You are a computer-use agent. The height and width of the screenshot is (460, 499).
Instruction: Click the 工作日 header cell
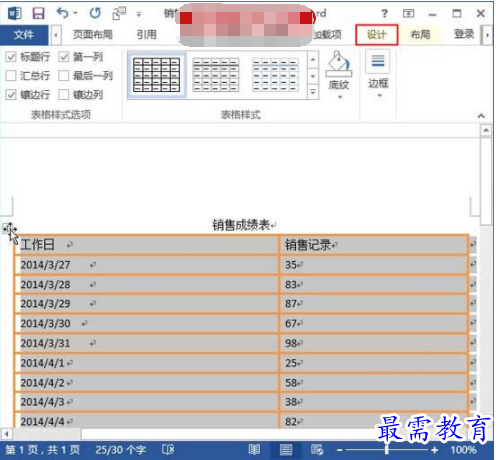coord(147,245)
